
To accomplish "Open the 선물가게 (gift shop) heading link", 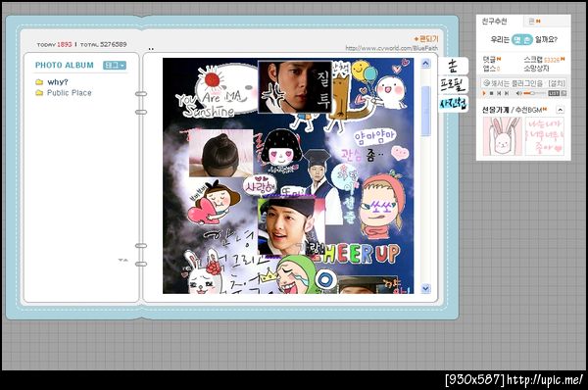I will point(495,110).
